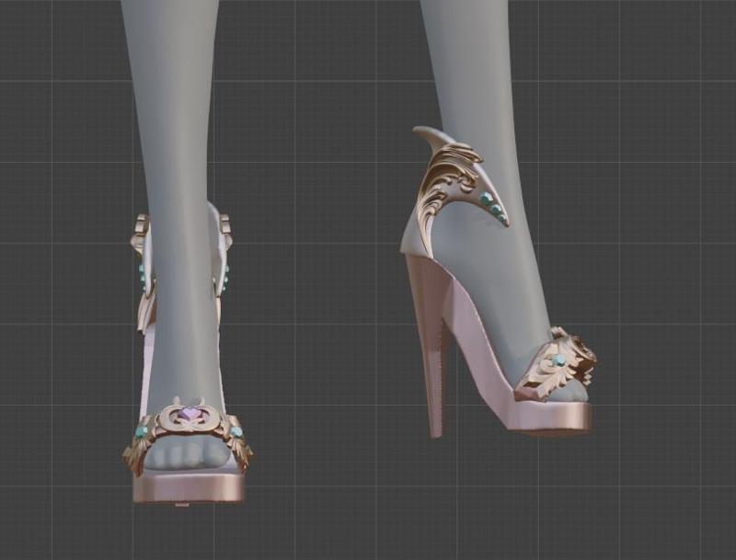The width and height of the screenshot is (736, 560).
Task: Select the front-view shoe's platform sole
Action: (x=190, y=487)
